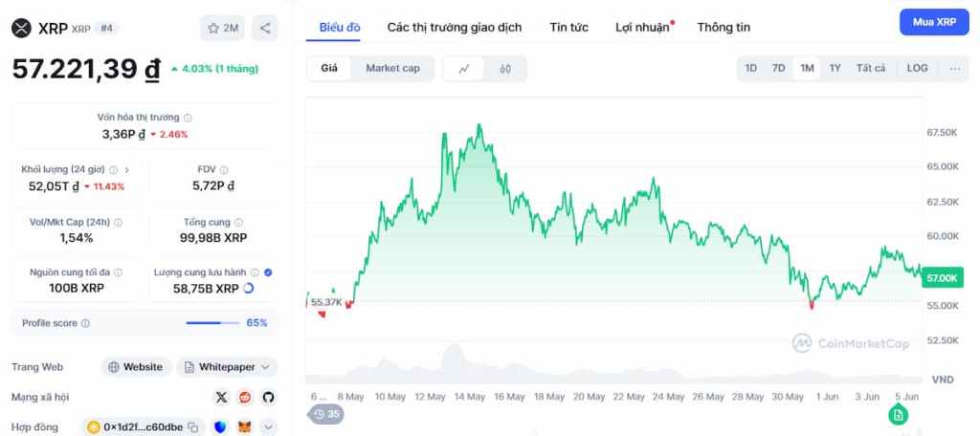
Task: Switch chart to Market cap mode
Action: point(392,69)
